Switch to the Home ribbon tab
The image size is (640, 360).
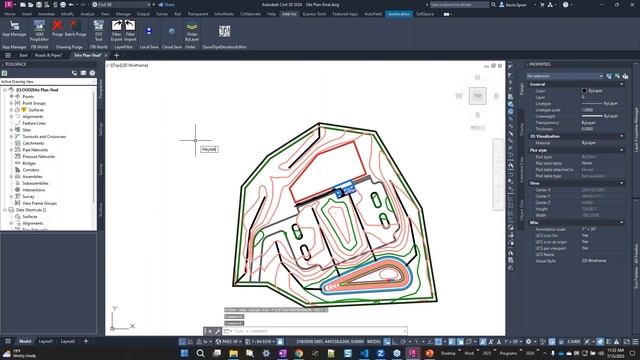point(9,14)
